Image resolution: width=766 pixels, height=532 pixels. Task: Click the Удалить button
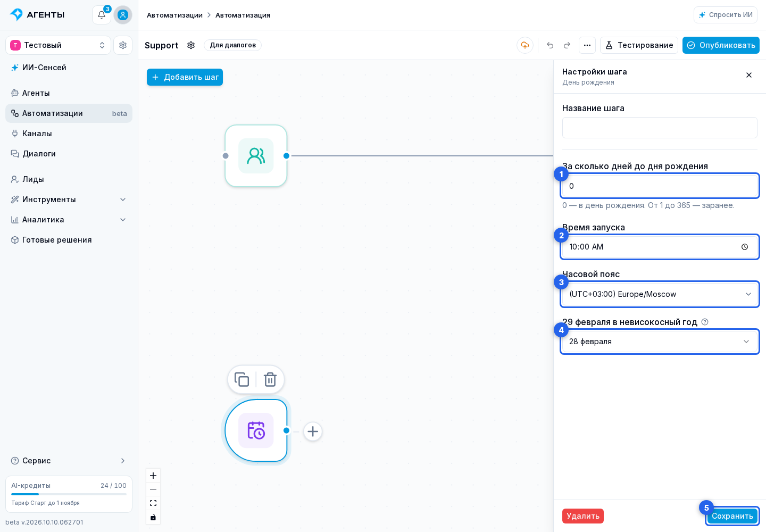(x=583, y=516)
